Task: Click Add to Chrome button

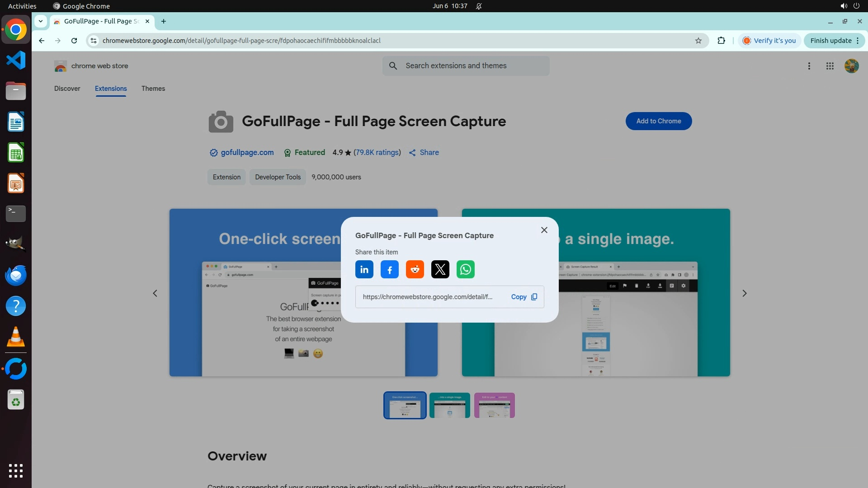Action: point(658,121)
